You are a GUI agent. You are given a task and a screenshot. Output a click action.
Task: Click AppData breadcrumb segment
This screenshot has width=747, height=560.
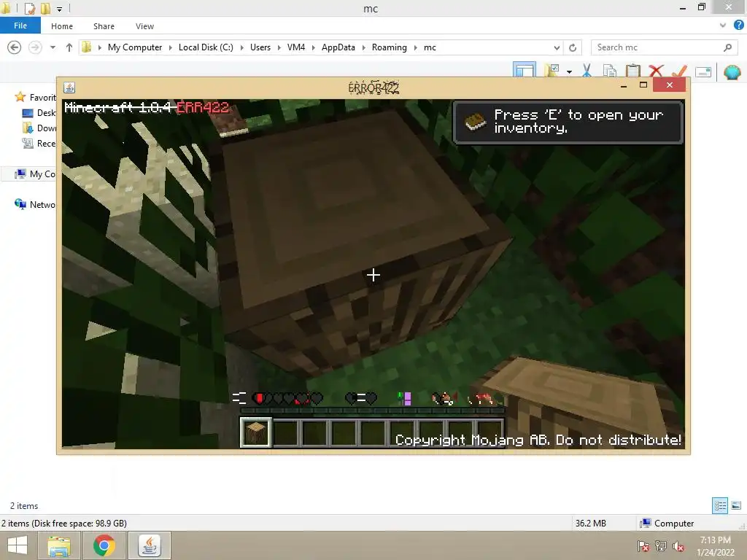point(338,47)
